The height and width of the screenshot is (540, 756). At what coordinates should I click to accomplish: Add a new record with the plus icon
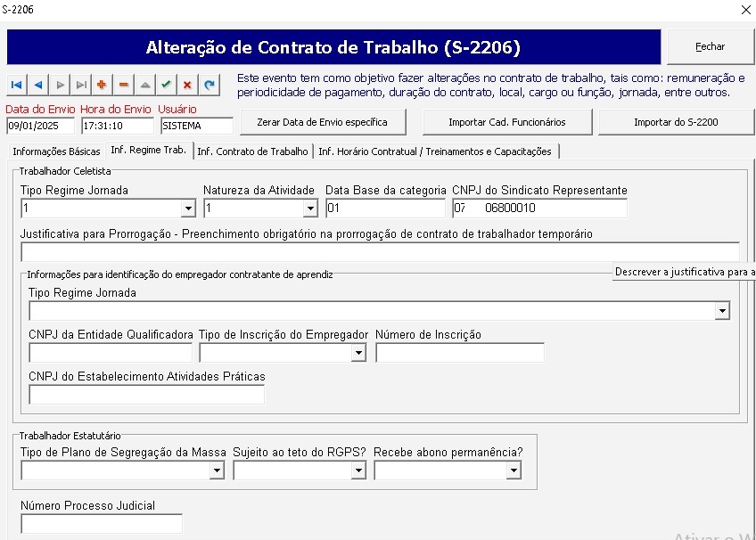click(102, 85)
